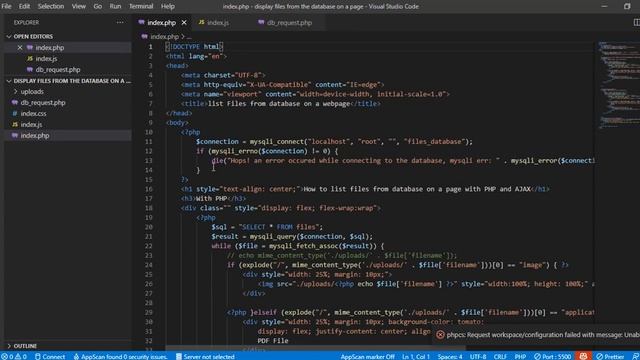This screenshot has width=640, height=360.
Task: Minimize the VS Code window
Action: pyautogui.click(x=604, y=6)
